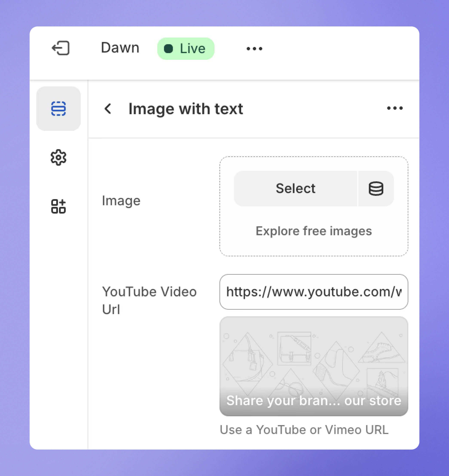The height and width of the screenshot is (476, 449).
Task: Click the video preview thumbnail
Action: [x=313, y=359]
